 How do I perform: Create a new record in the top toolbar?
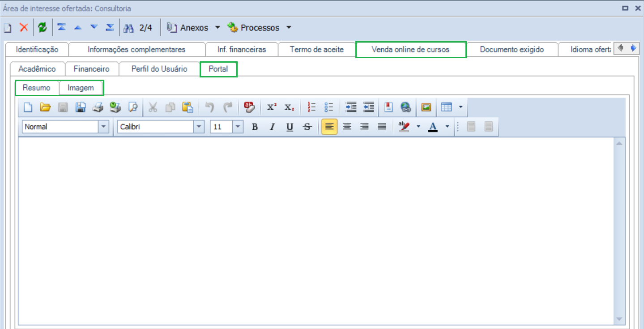[7, 28]
